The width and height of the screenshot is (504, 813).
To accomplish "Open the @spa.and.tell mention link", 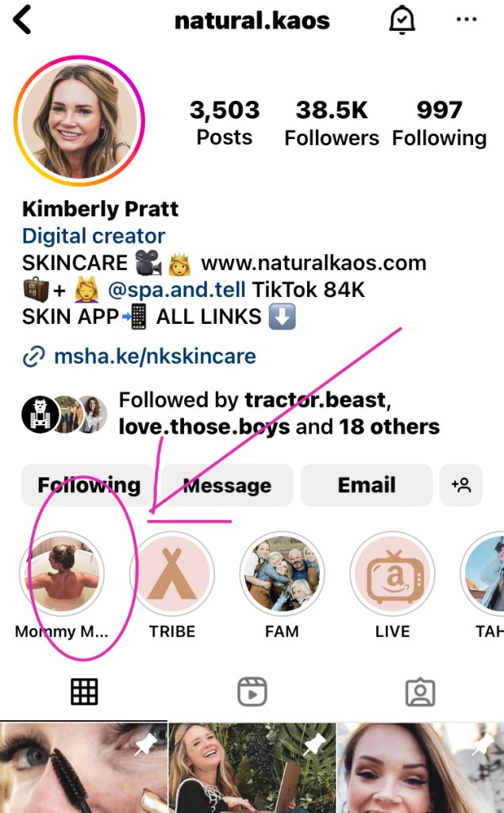I will pos(177,290).
